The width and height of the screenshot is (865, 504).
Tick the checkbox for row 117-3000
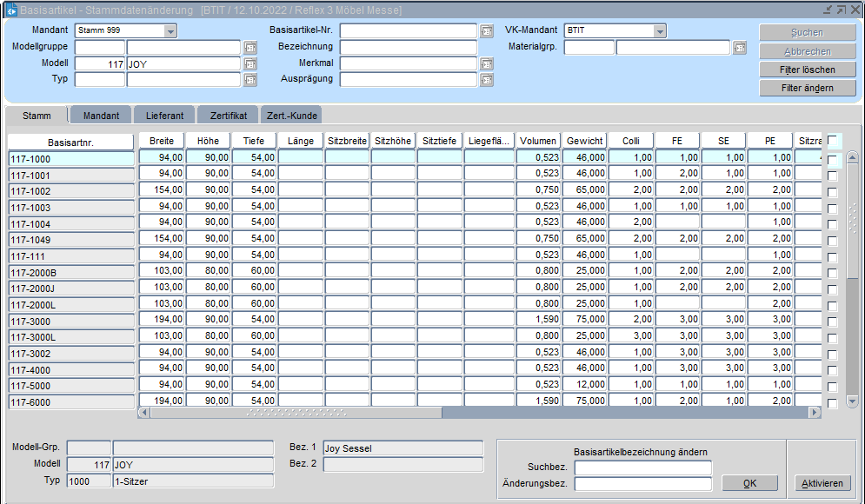[x=833, y=322]
